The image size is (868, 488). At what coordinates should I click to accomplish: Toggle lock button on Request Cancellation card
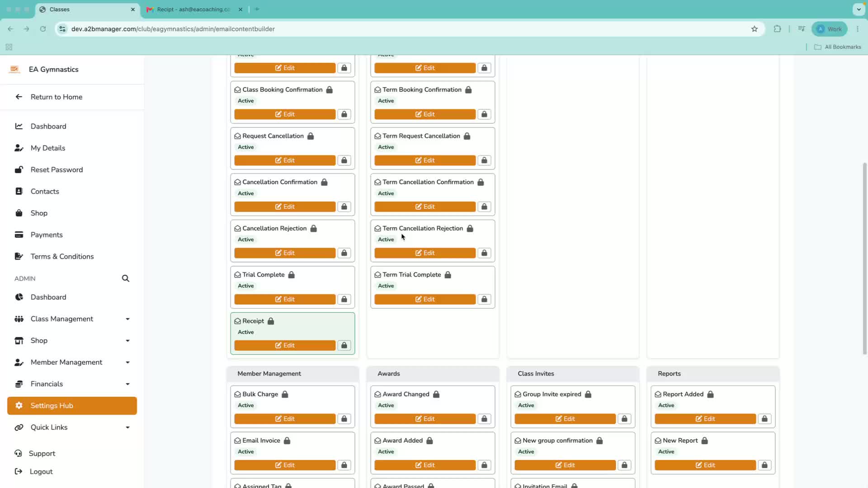click(x=344, y=160)
